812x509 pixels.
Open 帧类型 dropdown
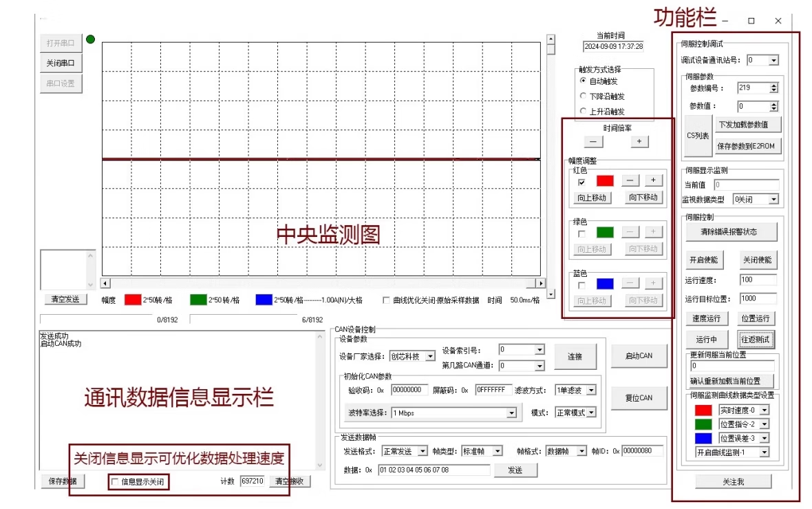pyautogui.click(x=497, y=451)
